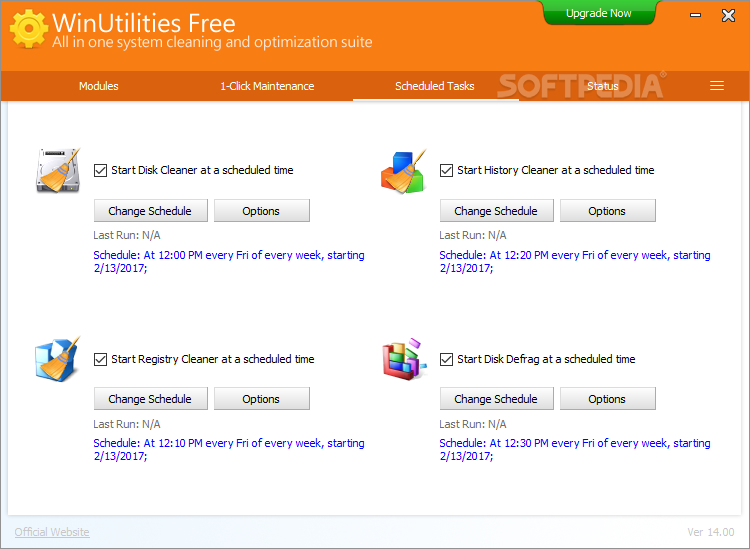Click Last Run: N/A under Disk Cleaner

[x=127, y=235]
